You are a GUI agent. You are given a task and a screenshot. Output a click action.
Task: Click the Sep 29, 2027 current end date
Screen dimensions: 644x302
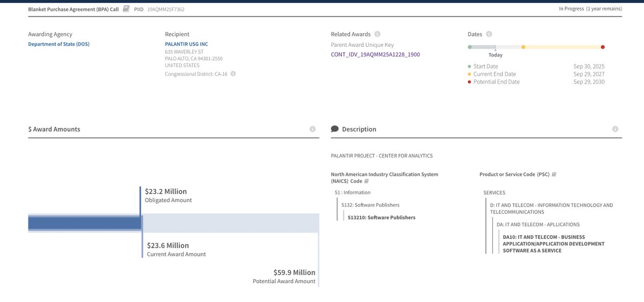(x=589, y=74)
